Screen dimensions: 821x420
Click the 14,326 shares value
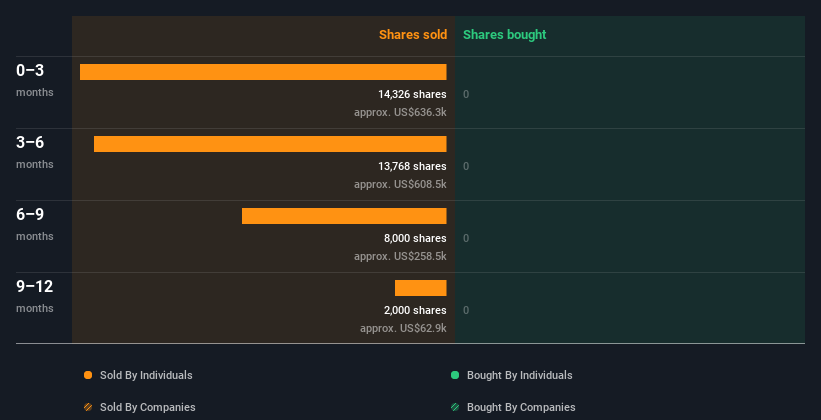412,94
